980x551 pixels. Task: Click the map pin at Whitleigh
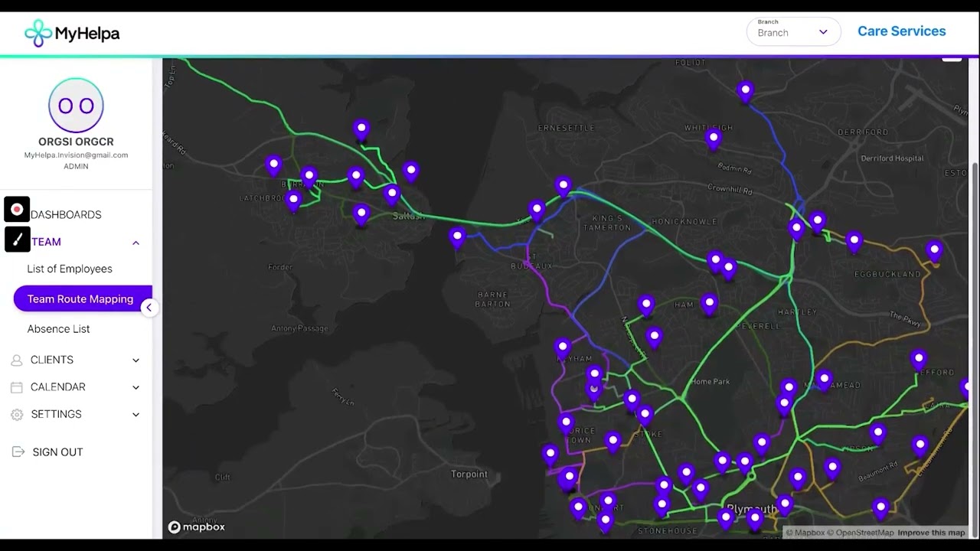tap(714, 140)
